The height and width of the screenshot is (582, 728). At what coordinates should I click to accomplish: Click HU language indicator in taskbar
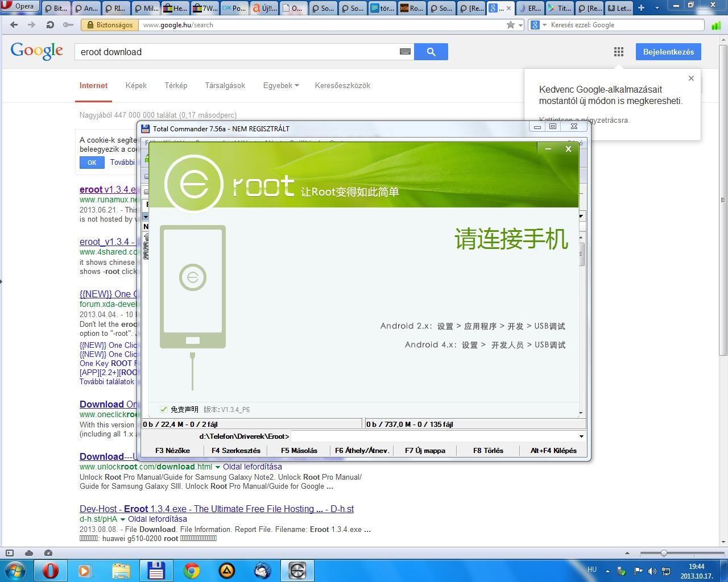pyautogui.click(x=592, y=569)
